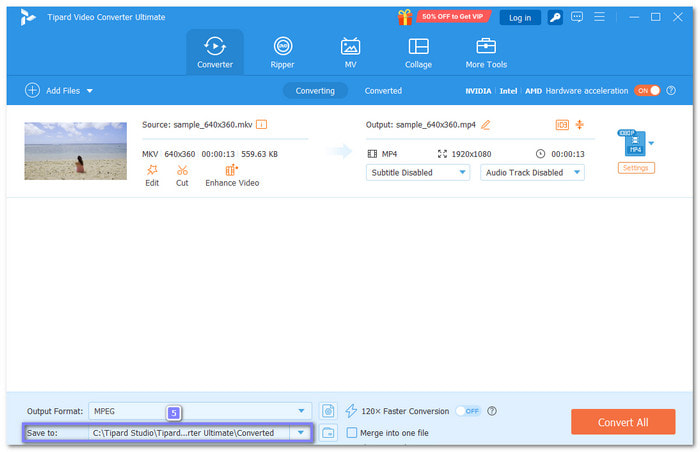Image resolution: width=700 pixels, height=452 pixels.
Task: Click the Log in button
Action: [x=520, y=17]
